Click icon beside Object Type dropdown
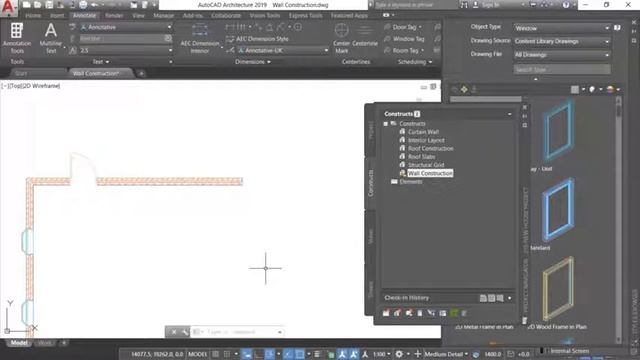640x360 pixels. pyautogui.click(x=617, y=28)
